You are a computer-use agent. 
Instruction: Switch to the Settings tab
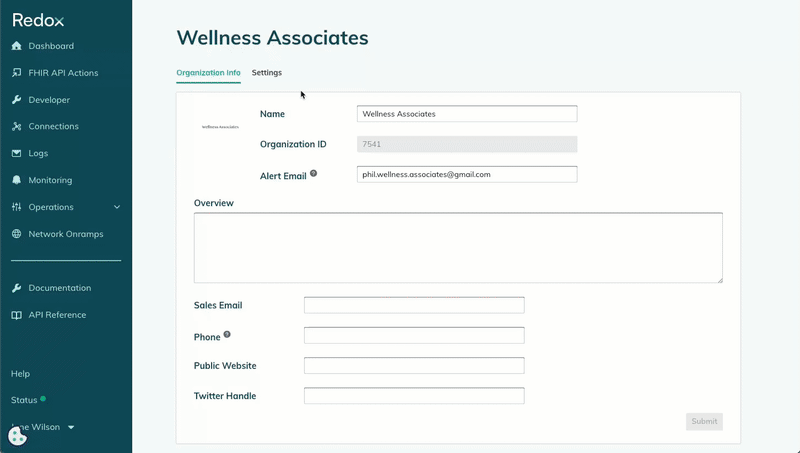point(266,72)
